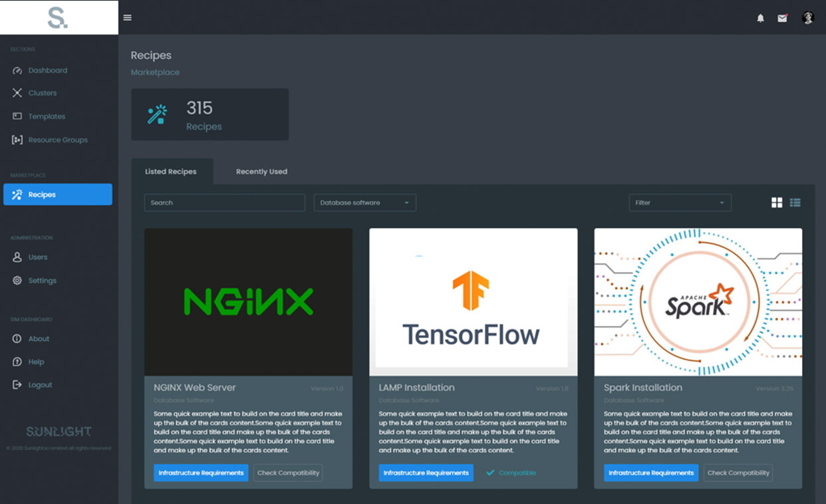
Task: Click the Users person icon
Action: coord(17,257)
